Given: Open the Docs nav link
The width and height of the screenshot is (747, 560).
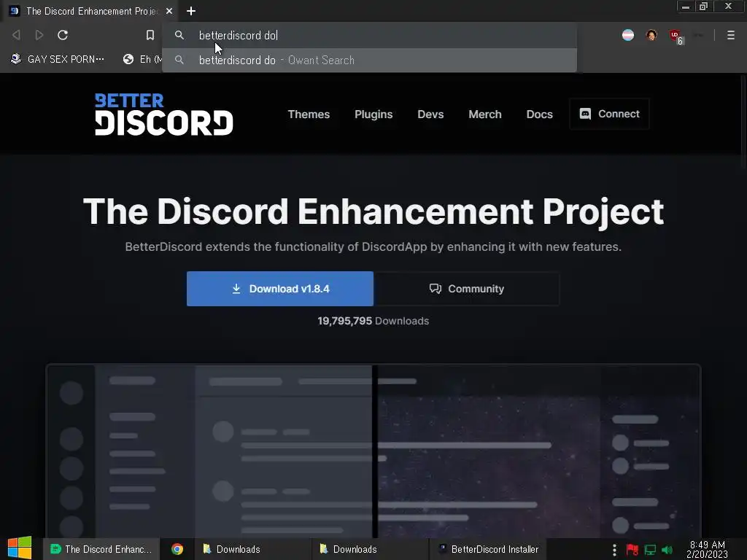Looking at the screenshot, I should (x=539, y=114).
